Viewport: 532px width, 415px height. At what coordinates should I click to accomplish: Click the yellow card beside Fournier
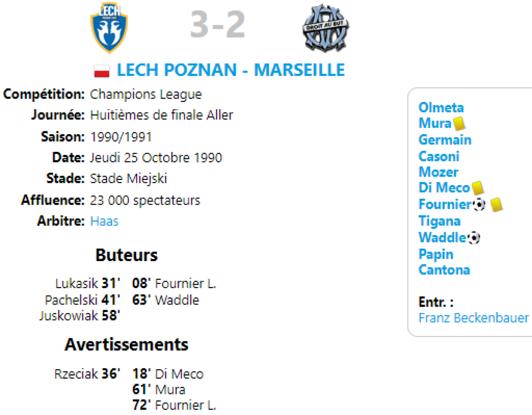coord(496,205)
